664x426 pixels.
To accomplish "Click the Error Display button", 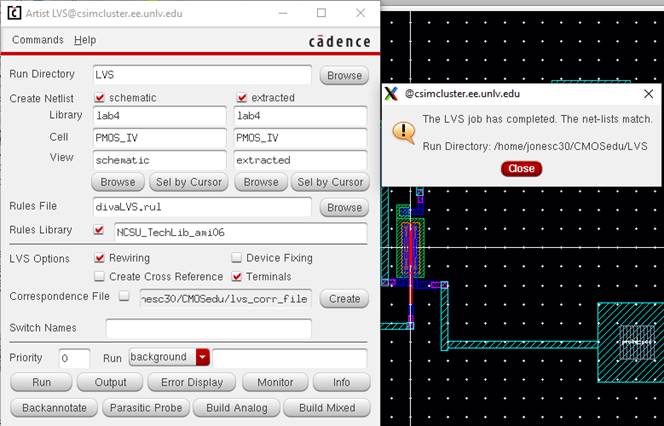I will [191, 382].
